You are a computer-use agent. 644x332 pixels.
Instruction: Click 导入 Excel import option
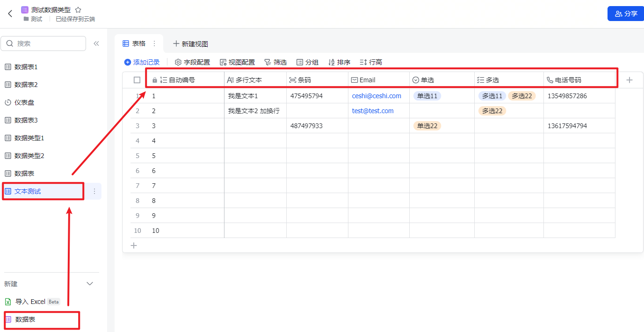(30, 302)
